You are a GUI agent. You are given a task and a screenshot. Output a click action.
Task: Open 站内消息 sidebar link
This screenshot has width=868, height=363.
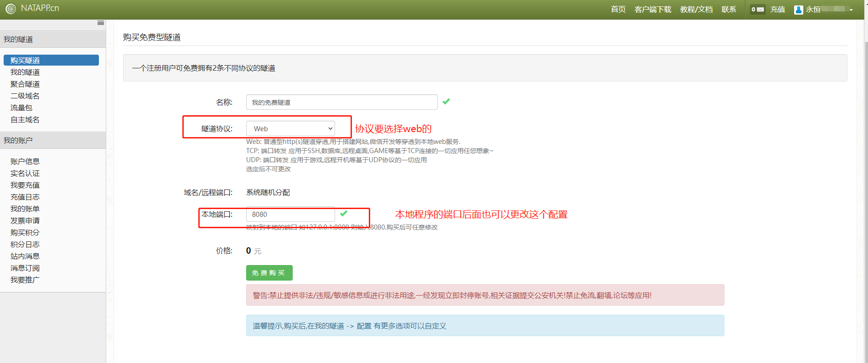coord(25,256)
